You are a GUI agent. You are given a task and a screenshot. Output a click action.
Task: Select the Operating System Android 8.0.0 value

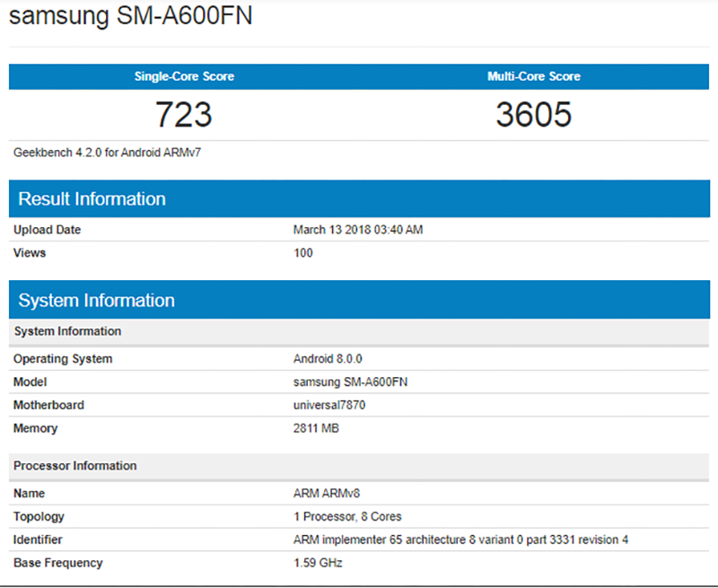[x=324, y=358]
